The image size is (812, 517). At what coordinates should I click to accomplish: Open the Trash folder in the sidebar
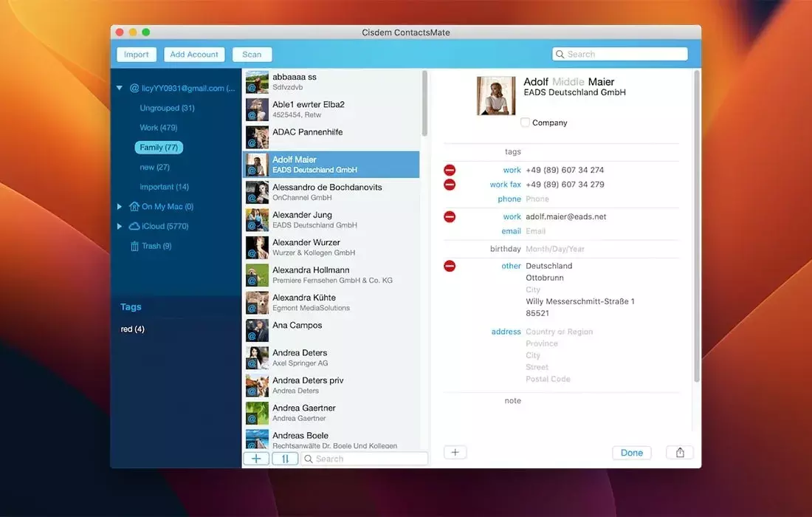(x=151, y=246)
